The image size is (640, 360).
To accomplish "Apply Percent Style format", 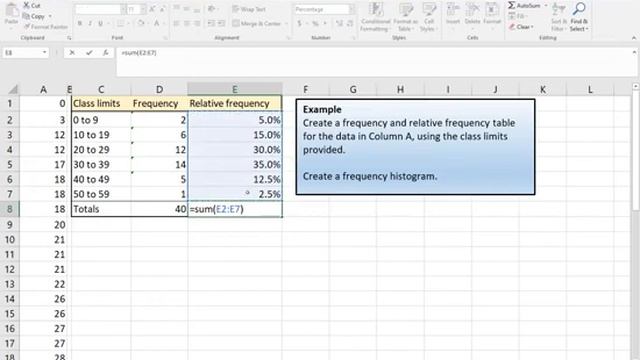I will click(315, 24).
